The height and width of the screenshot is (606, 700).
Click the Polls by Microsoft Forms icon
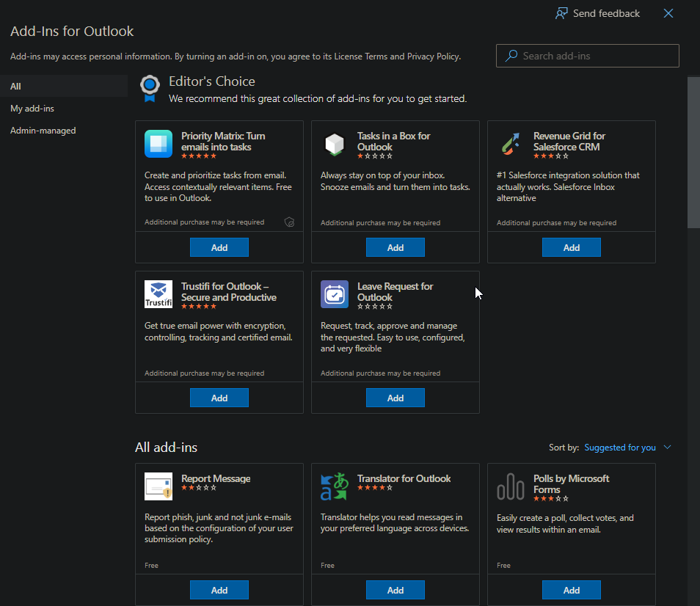coord(511,486)
